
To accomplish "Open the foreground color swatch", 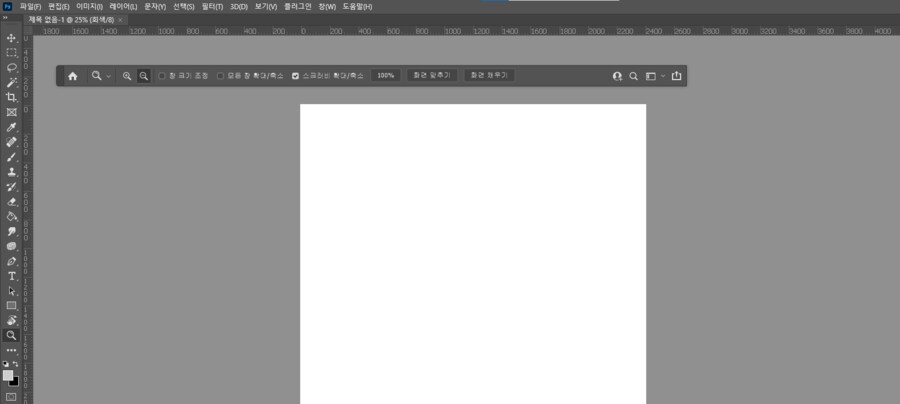I will click(x=7, y=375).
